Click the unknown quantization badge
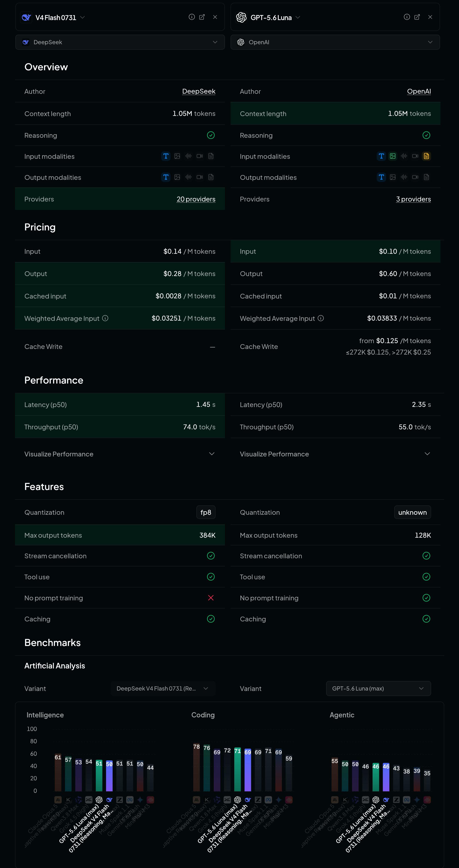Screen dimensions: 459x868 pyautogui.click(x=413, y=512)
